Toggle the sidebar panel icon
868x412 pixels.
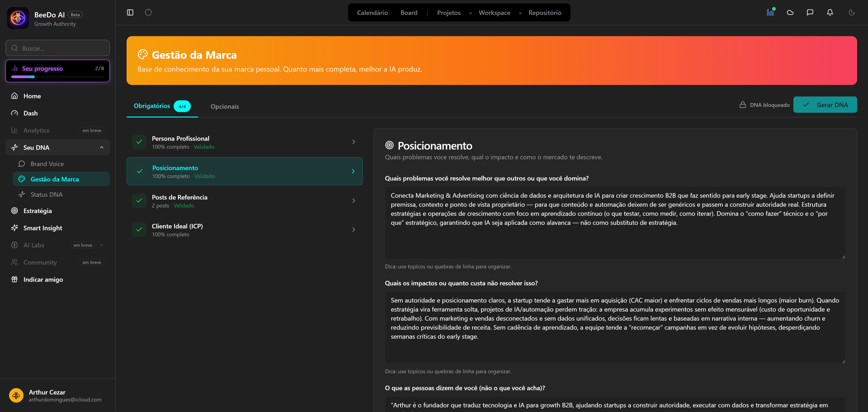(130, 12)
